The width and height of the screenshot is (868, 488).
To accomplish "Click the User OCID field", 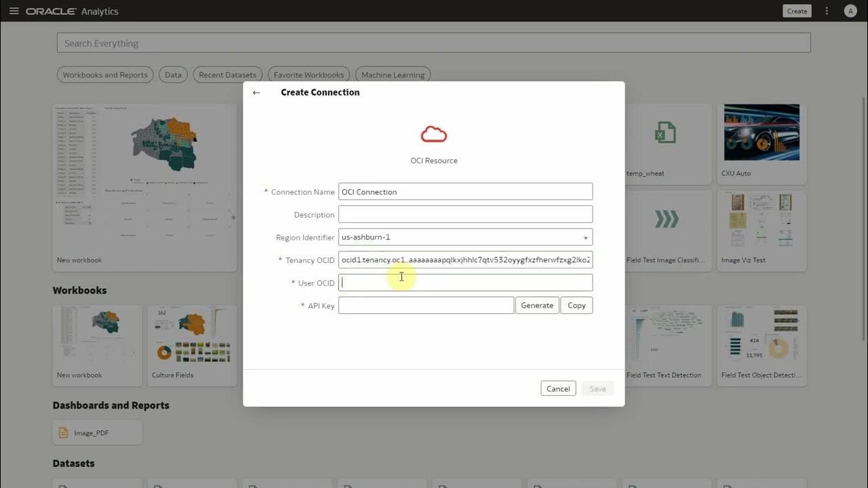I will (465, 283).
